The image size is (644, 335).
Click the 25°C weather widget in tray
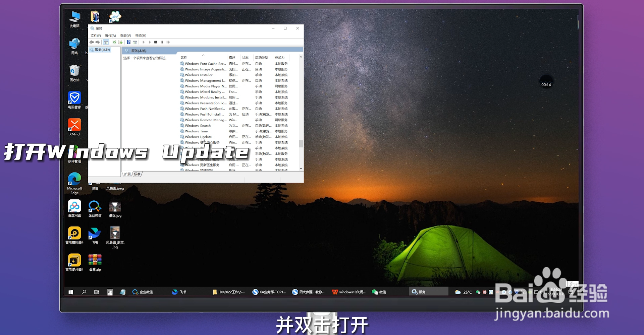coord(463,292)
